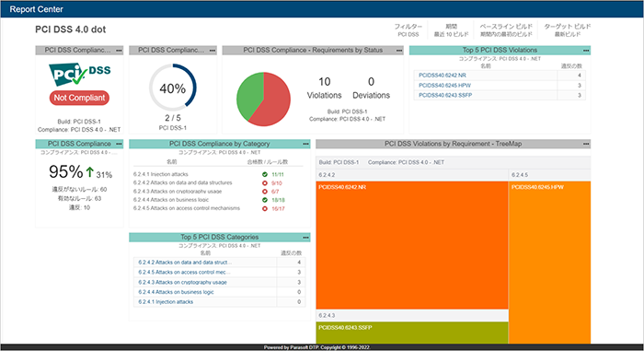Open 6.2.4.4 Attacks on business logic link

pyautogui.click(x=176, y=292)
